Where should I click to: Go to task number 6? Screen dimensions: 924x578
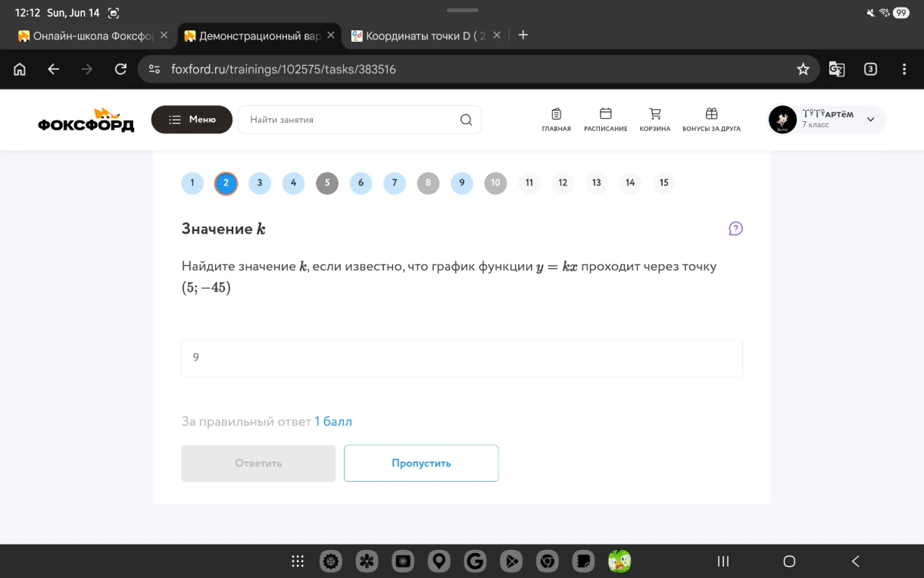pos(361,183)
